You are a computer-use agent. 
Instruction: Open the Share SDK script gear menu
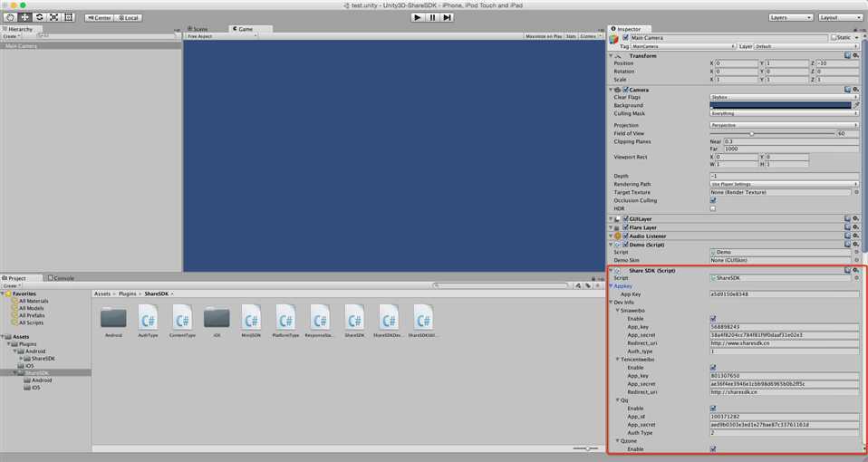tap(856, 271)
